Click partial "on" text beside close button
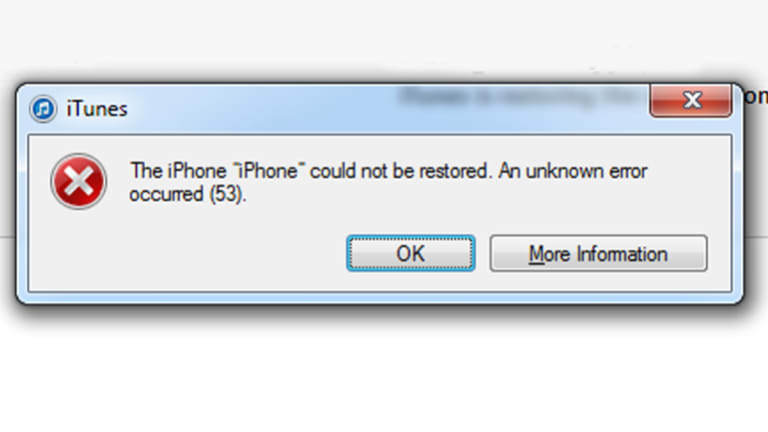Image resolution: width=768 pixels, height=432 pixels. [756, 96]
